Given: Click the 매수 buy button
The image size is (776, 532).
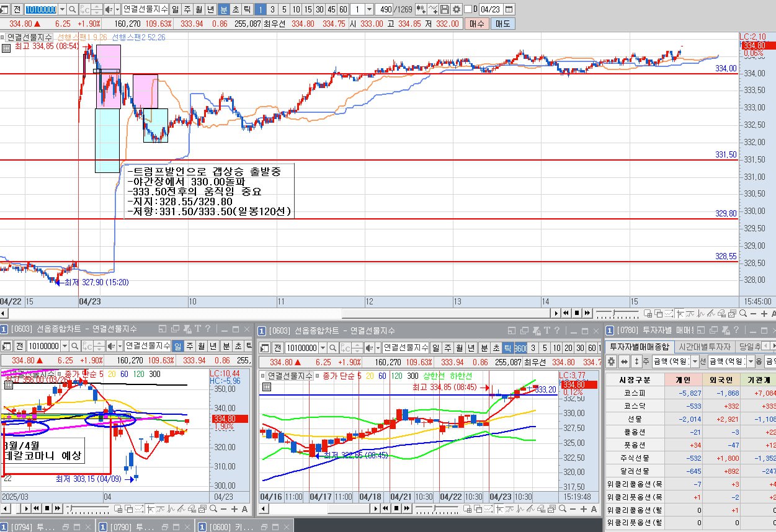Looking at the screenshot, I should (x=477, y=24).
